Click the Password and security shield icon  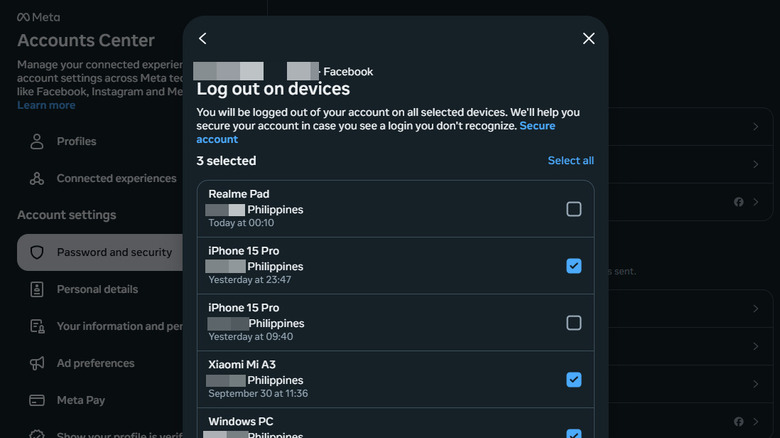(x=37, y=252)
